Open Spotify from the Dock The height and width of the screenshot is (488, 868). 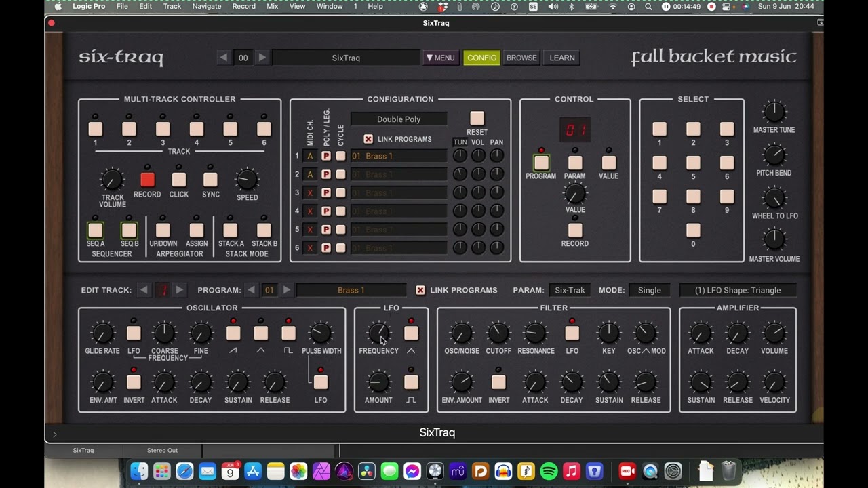tap(549, 471)
